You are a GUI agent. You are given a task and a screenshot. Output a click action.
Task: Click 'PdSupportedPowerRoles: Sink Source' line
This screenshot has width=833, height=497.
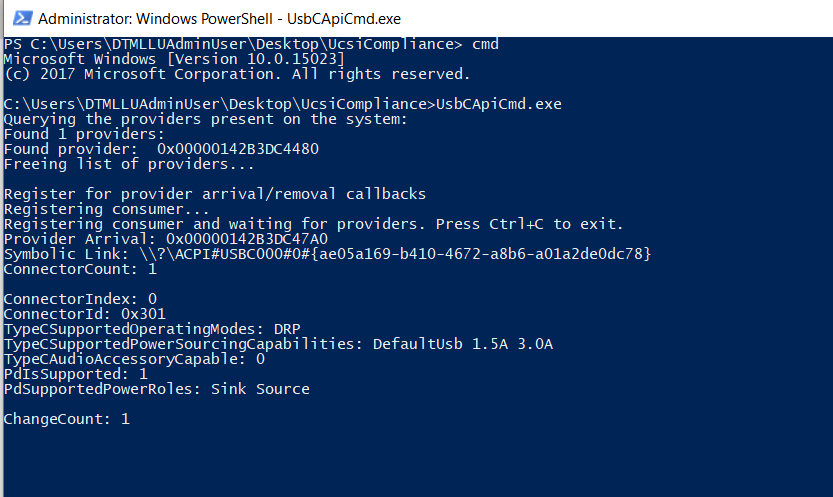pos(157,389)
